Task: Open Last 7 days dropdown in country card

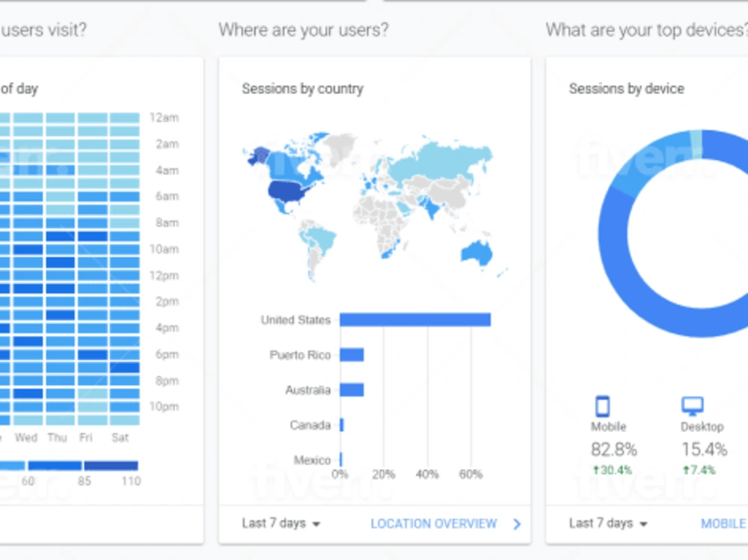Action: pyautogui.click(x=281, y=523)
